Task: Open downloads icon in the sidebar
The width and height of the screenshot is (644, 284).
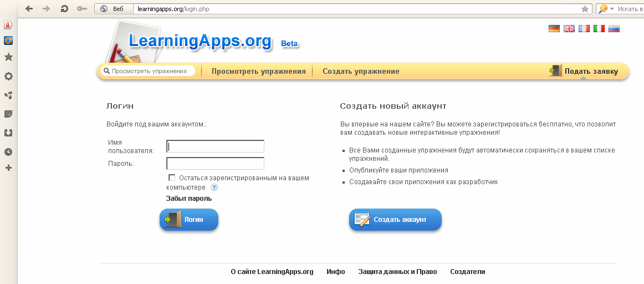Action: [8, 133]
